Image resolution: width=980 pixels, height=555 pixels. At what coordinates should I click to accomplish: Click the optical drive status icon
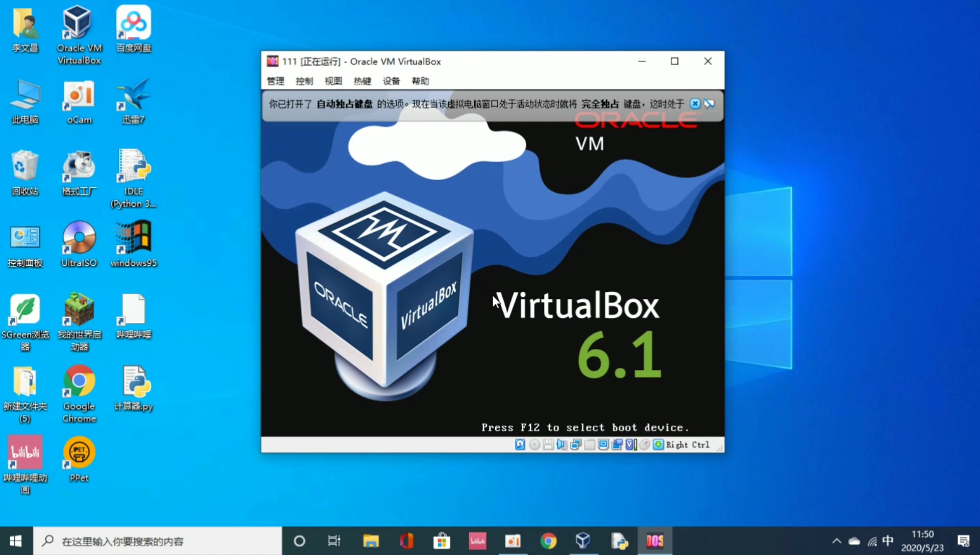(534, 445)
